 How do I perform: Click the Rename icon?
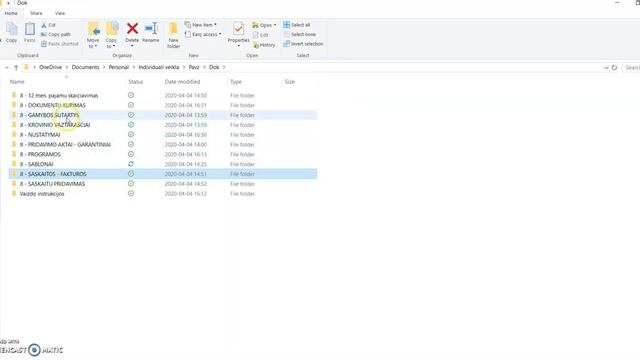point(151,29)
